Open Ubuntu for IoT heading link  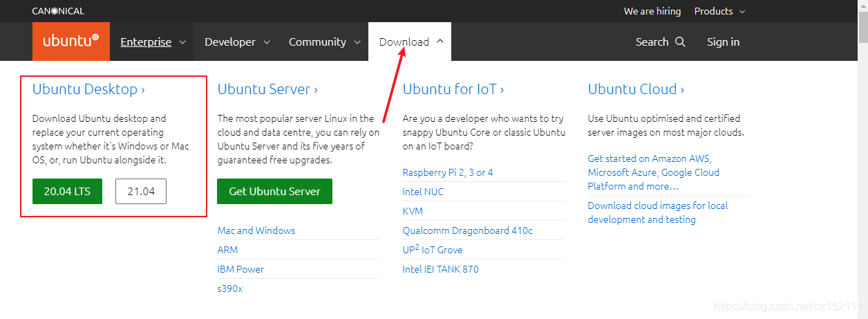point(453,89)
